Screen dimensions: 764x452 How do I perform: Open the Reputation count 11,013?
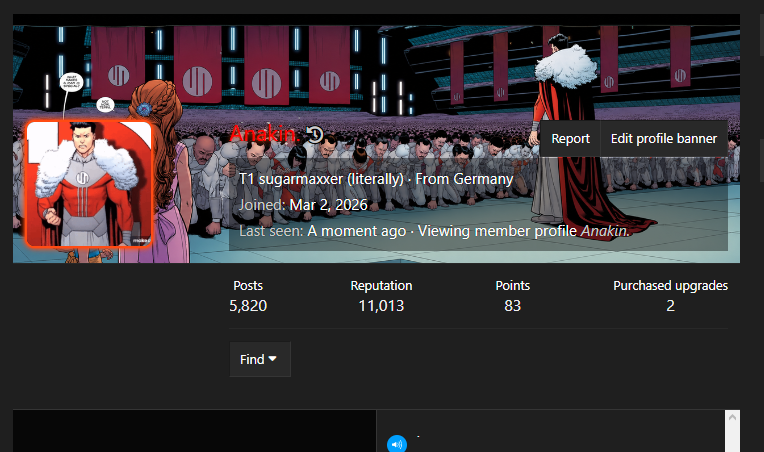point(381,306)
